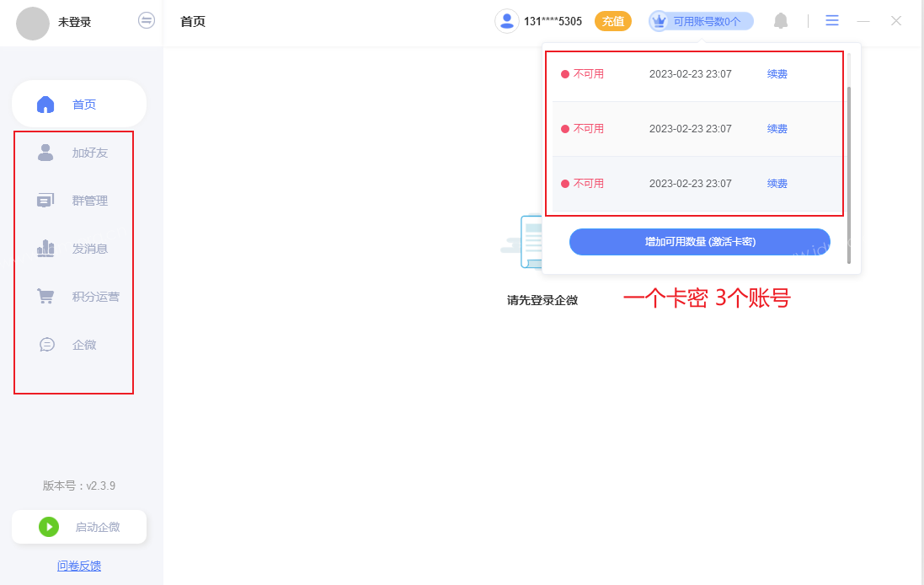Click the version label 版本号：v2.3.9
The width and height of the screenshot is (924, 585).
pyautogui.click(x=79, y=486)
